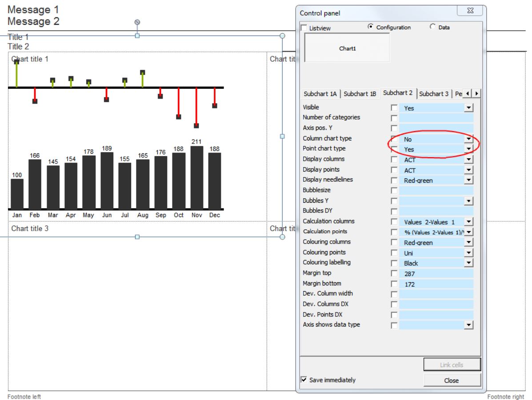This screenshot has height=400, width=532.
Task: Click the Bubblesize input field
Action: click(436, 191)
